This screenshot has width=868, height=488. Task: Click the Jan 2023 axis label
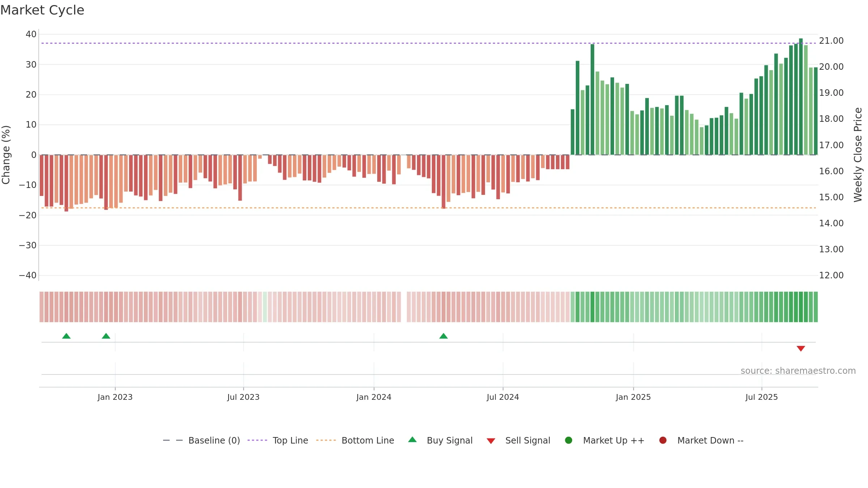coord(115,397)
